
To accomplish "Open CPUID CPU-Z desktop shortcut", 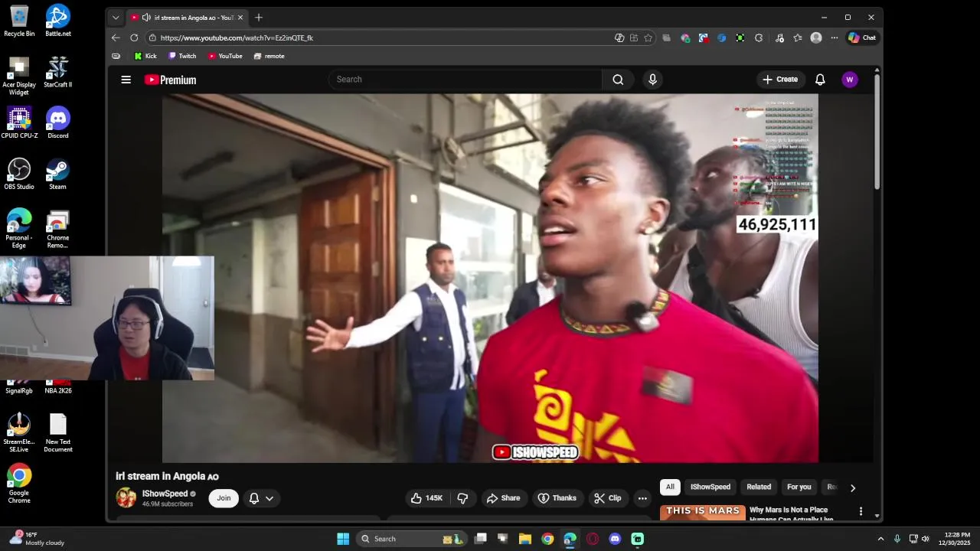I will point(19,122).
